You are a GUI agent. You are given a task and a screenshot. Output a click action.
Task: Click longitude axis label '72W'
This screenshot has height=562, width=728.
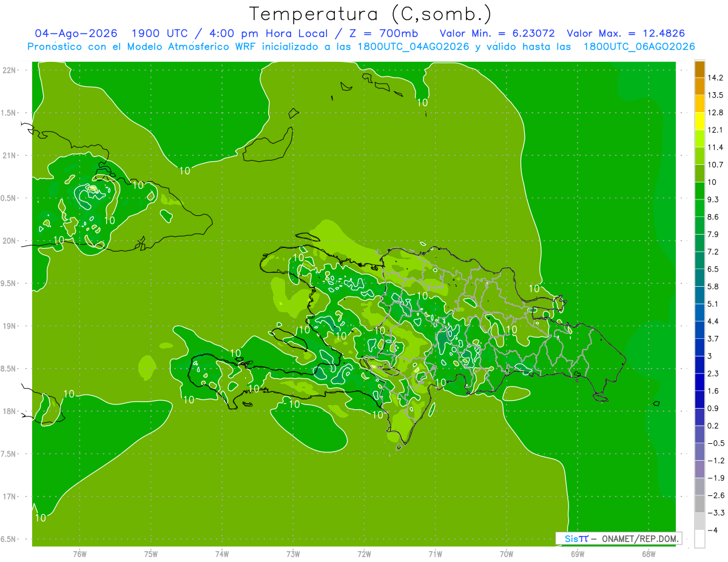coord(364,554)
